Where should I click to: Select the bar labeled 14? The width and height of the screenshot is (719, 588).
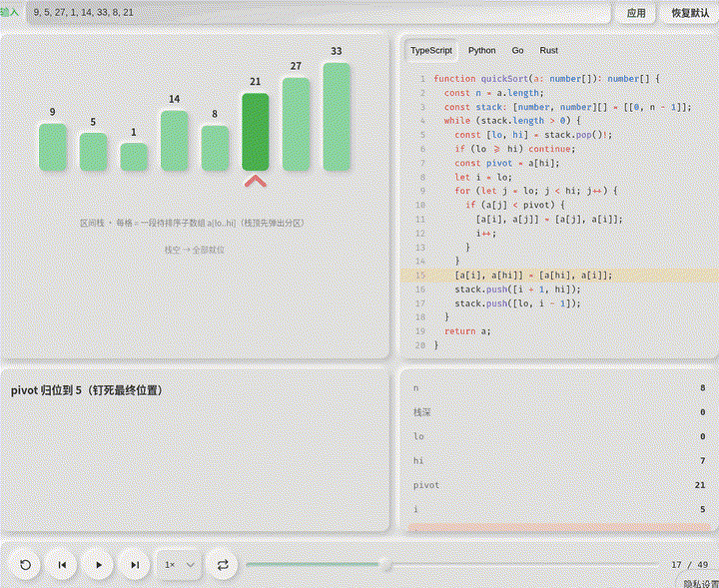point(174,141)
